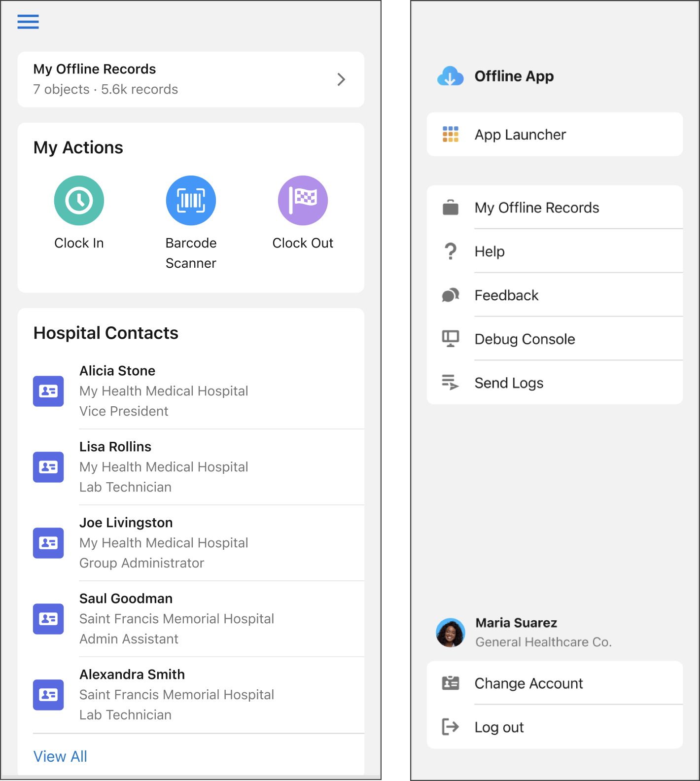700x781 pixels.
Task: Click the View All link
Action: pyautogui.click(x=60, y=756)
